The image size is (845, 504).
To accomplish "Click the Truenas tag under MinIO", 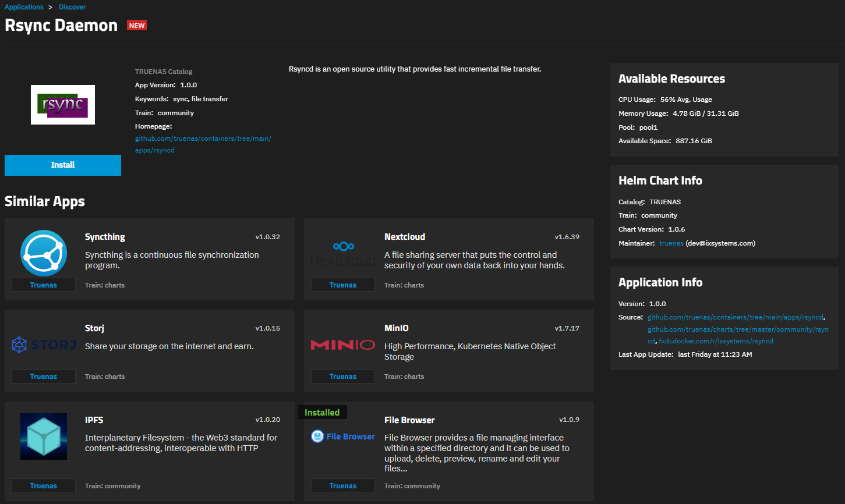I will pyautogui.click(x=343, y=377).
